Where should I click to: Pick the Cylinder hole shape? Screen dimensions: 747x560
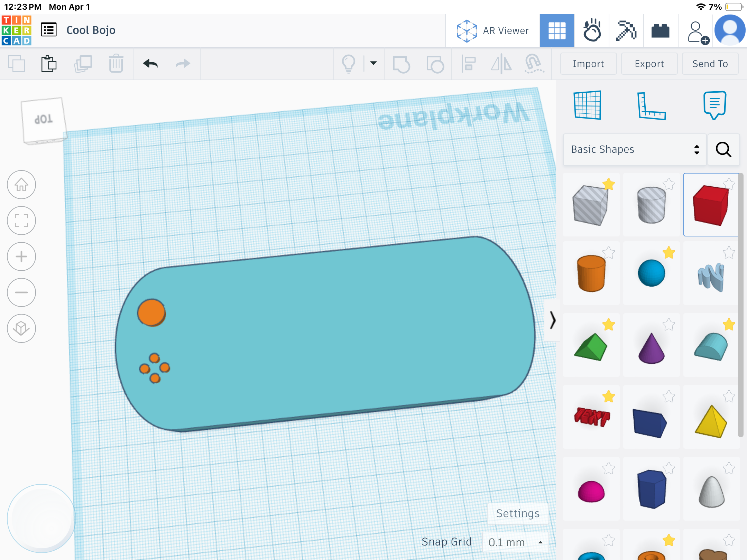pos(651,205)
